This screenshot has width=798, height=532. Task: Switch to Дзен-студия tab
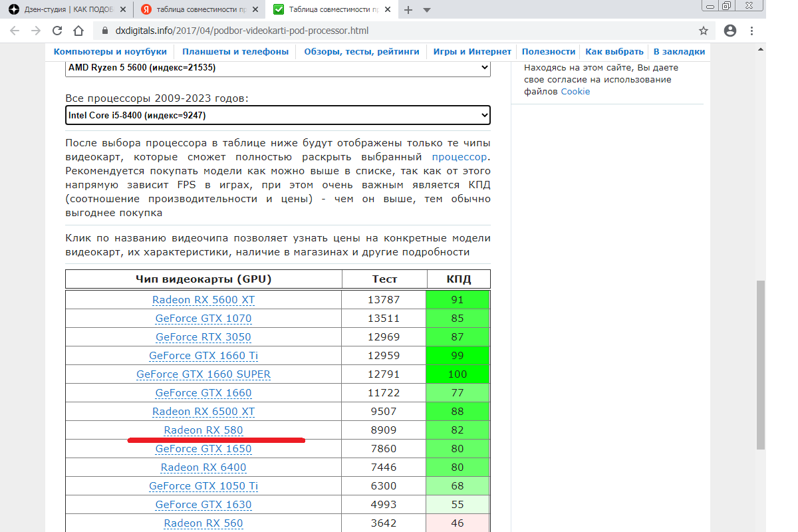[x=66, y=10]
